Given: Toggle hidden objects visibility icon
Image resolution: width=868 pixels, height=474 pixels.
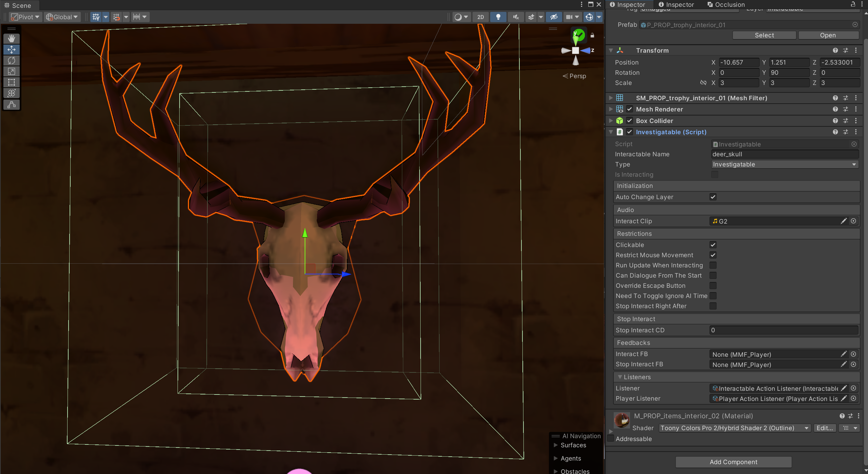Looking at the screenshot, I should tap(554, 17).
